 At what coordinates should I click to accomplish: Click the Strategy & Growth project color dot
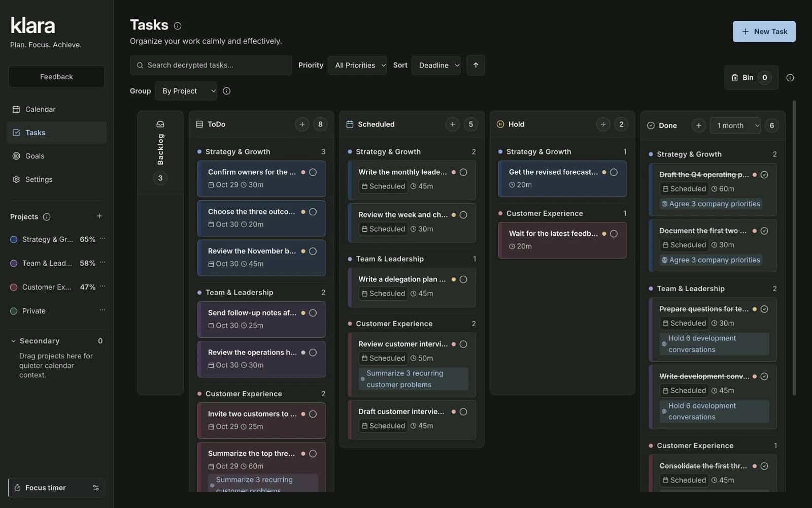point(14,239)
